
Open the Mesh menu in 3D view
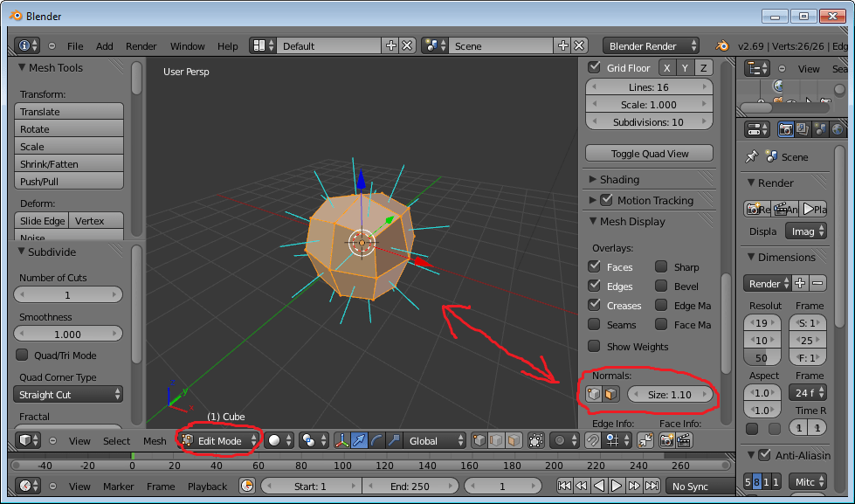[x=155, y=441]
